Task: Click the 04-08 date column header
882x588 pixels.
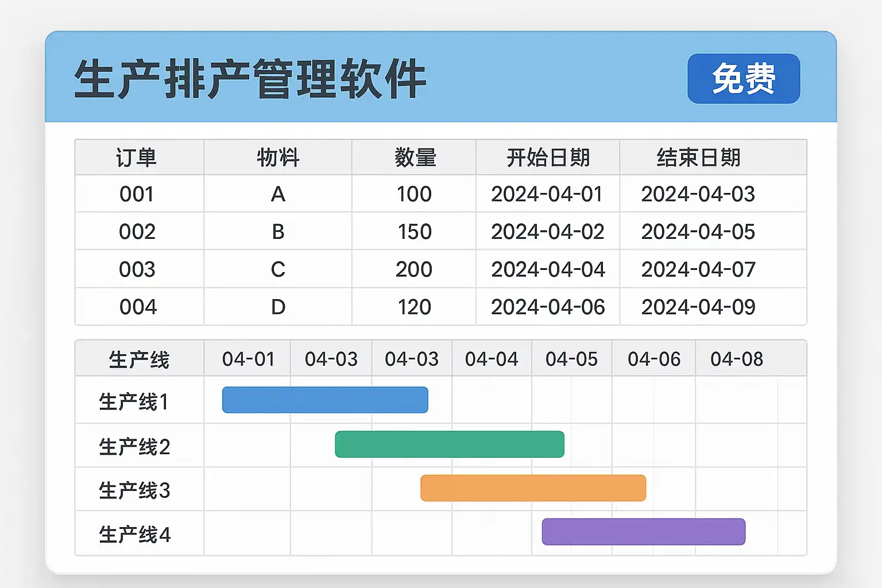Action: click(737, 359)
